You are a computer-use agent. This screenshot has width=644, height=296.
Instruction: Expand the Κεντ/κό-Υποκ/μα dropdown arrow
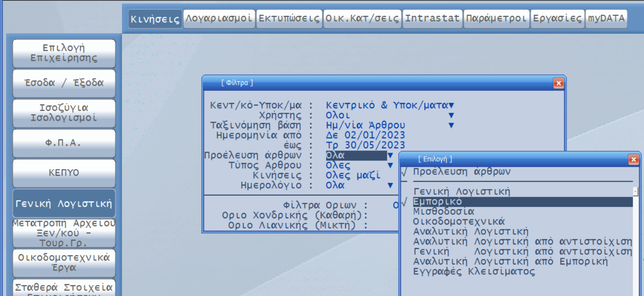point(451,106)
